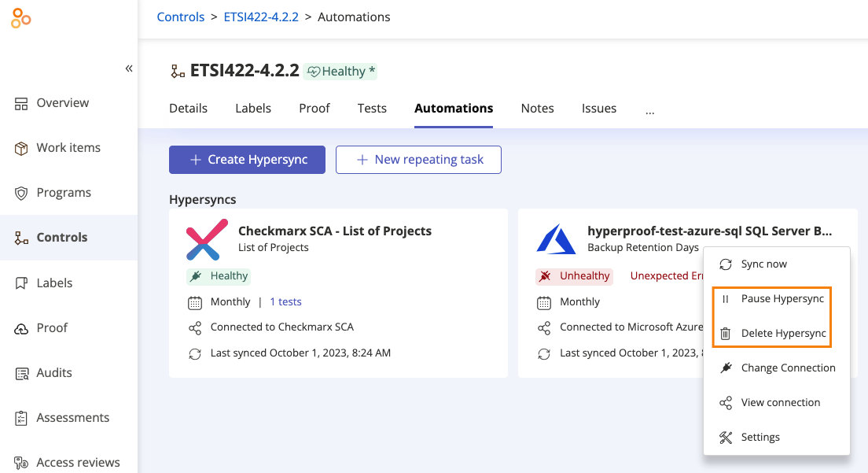Go to Work items page
868x473 pixels.
point(68,148)
